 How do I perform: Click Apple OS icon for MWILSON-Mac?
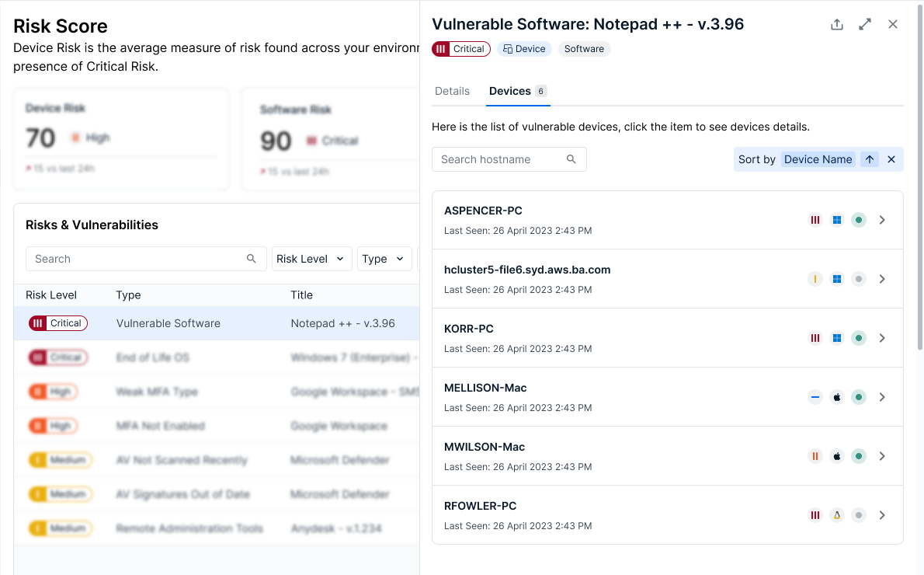837,456
